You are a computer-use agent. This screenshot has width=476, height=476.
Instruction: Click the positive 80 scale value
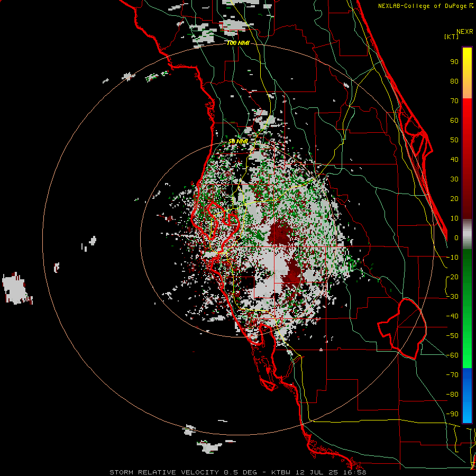point(454,81)
